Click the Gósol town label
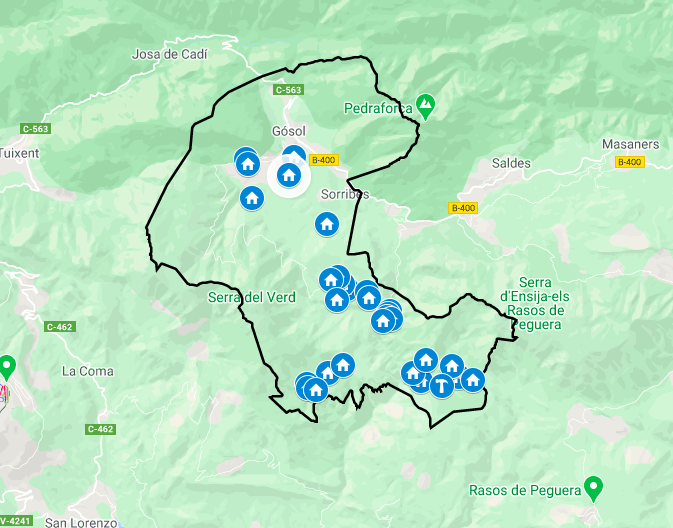 pyautogui.click(x=289, y=131)
